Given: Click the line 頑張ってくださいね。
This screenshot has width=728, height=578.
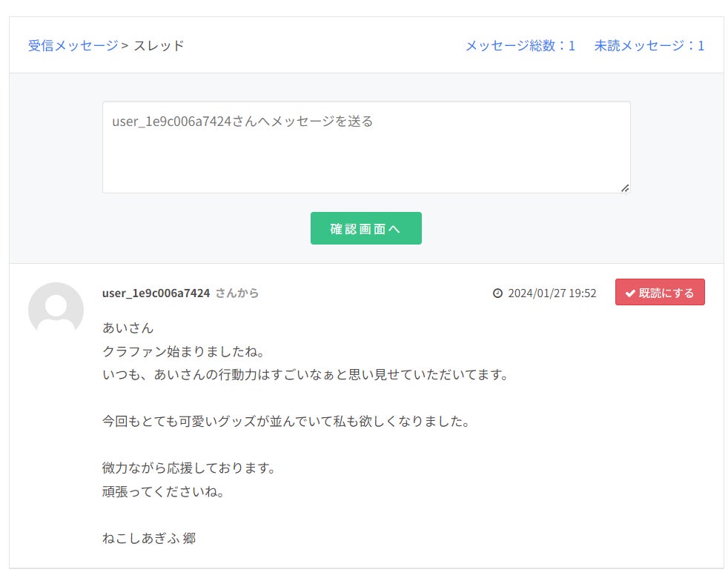Looking at the screenshot, I should (164, 491).
